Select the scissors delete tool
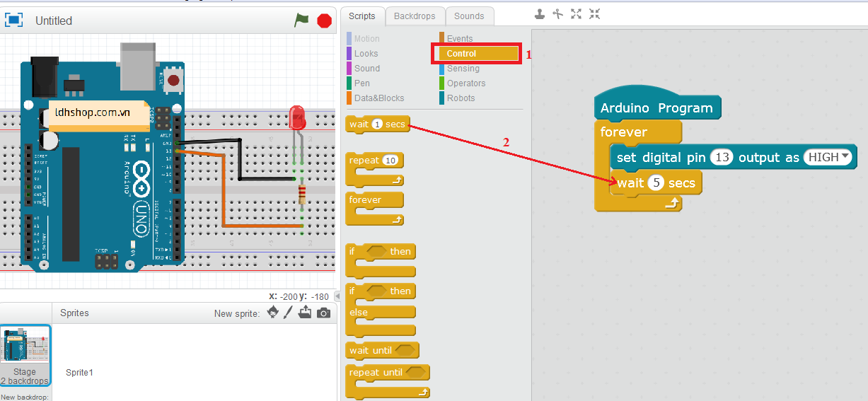This screenshot has height=401, width=868. coord(558,13)
